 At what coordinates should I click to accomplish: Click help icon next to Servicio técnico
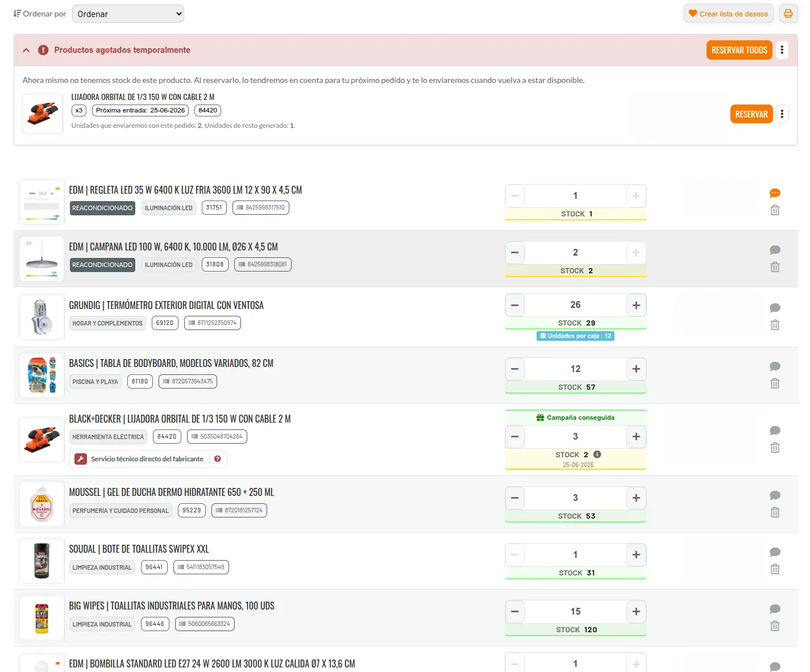(x=217, y=459)
